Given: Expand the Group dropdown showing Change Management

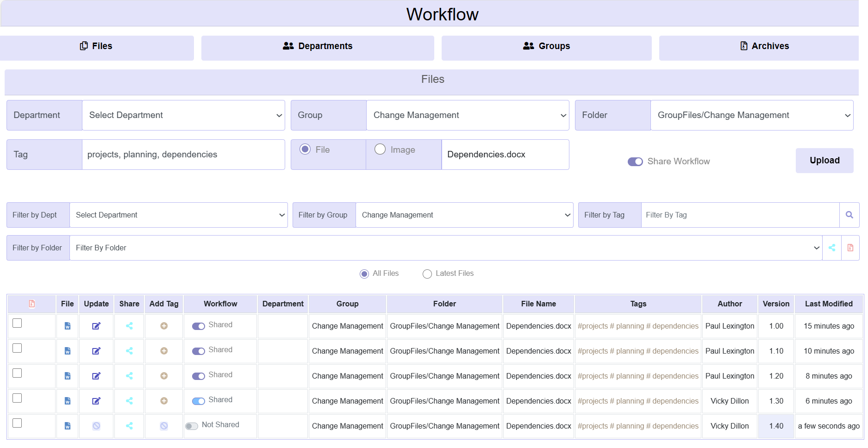Looking at the screenshot, I should click(x=468, y=115).
